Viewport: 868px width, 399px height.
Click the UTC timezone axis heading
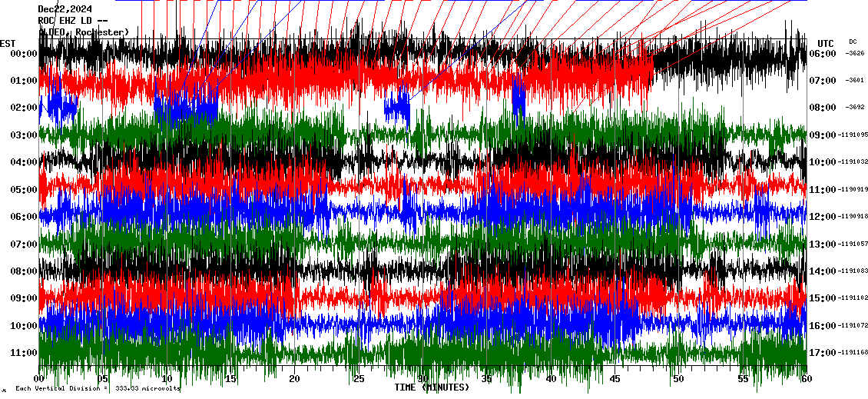(826, 43)
